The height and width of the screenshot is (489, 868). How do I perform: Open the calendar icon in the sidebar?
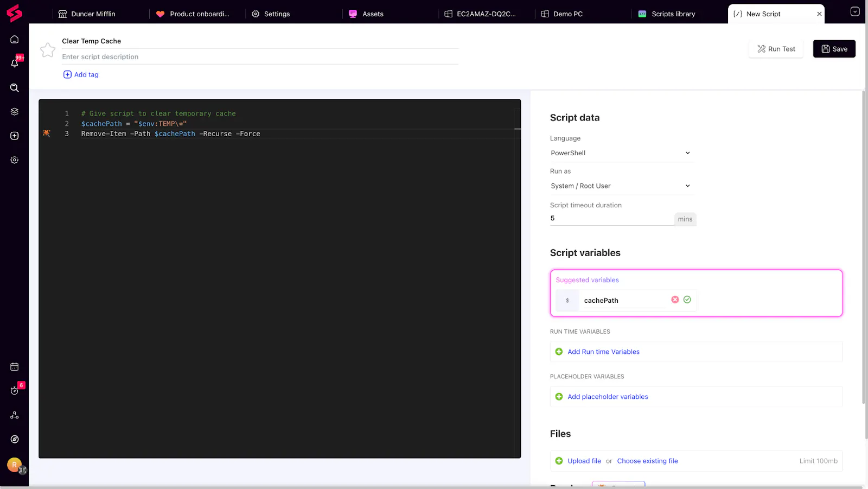15,367
